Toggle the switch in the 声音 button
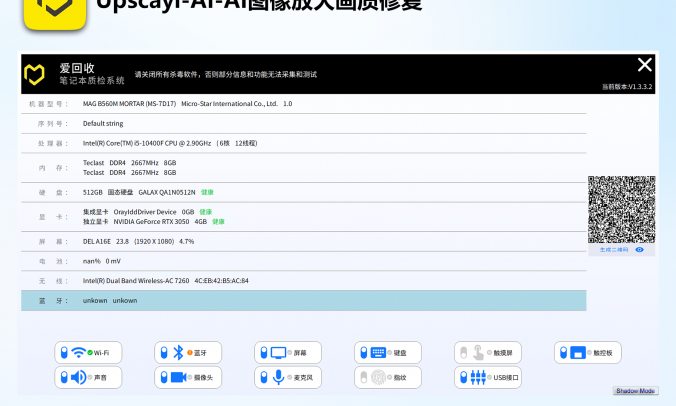The width and height of the screenshot is (676, 406). (x=64, y=377)
